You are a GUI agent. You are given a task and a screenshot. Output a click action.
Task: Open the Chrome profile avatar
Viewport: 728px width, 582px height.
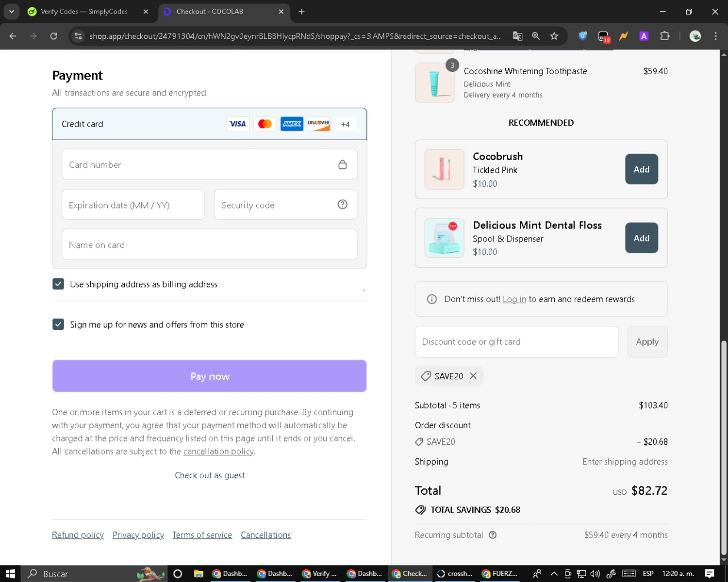[x=695, y=36]
